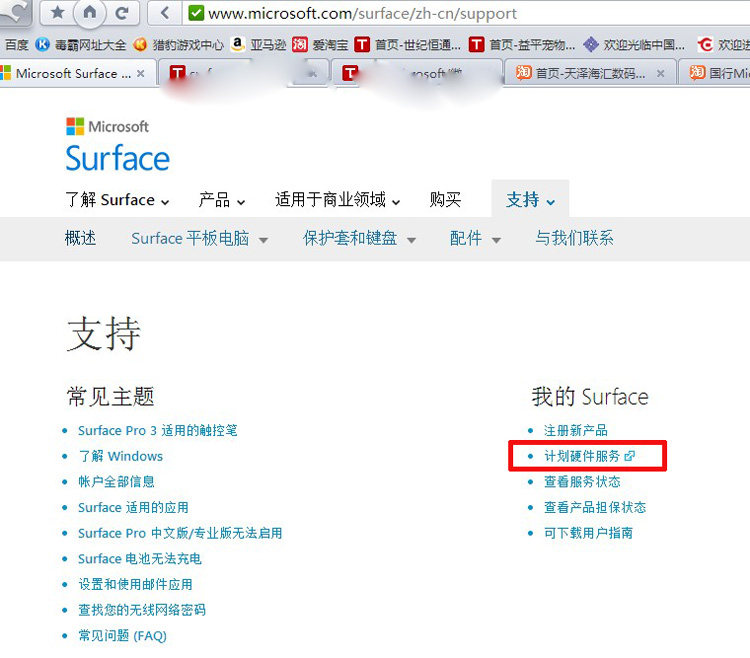The height and width of the screenshot is (658, 750).
Task: Click the Surface brand title
Action: coord(118,158)
